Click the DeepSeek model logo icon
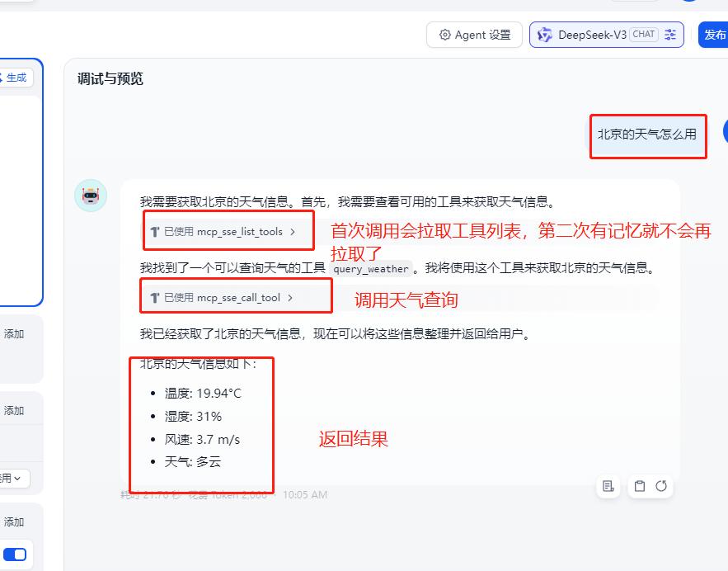The width and height of the screenshot is (728, 571). click(x=544, y=35)
